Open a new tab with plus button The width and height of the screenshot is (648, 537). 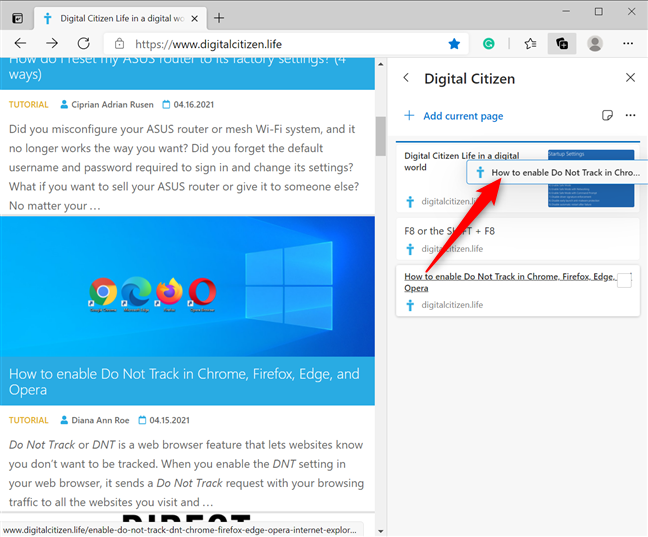point(219,18)
